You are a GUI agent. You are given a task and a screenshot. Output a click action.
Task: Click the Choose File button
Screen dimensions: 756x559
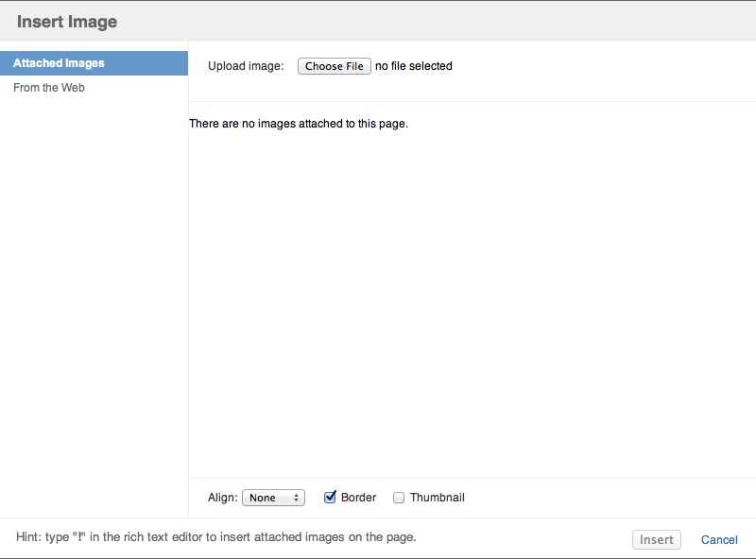point(335,66)
